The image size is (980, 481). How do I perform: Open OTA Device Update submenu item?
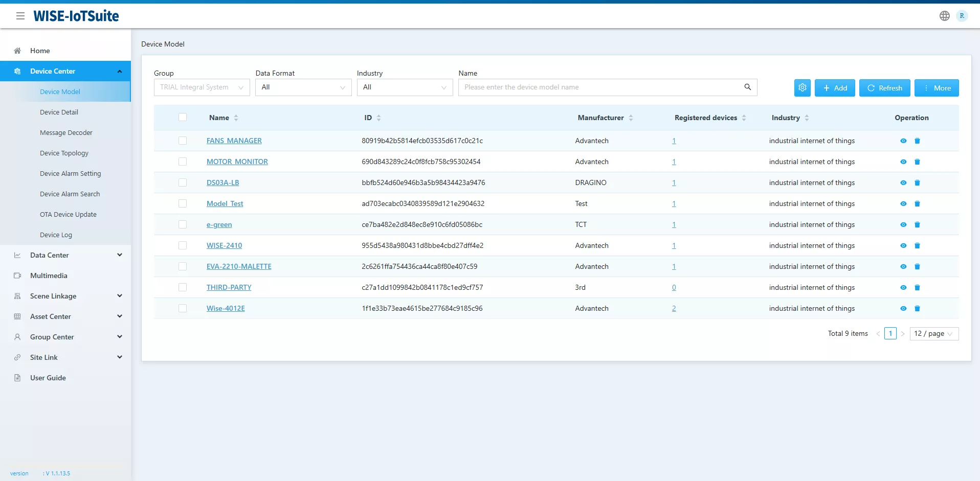[65, 214]
